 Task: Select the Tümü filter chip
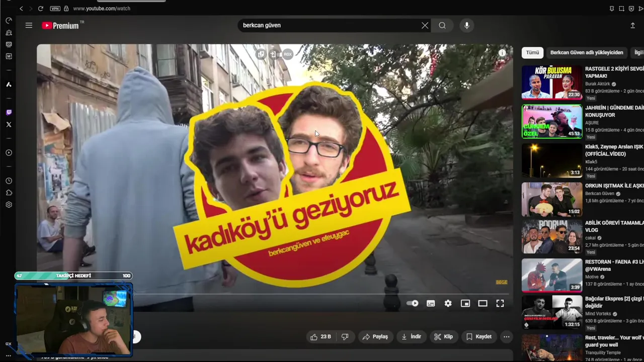click(532, 52)
